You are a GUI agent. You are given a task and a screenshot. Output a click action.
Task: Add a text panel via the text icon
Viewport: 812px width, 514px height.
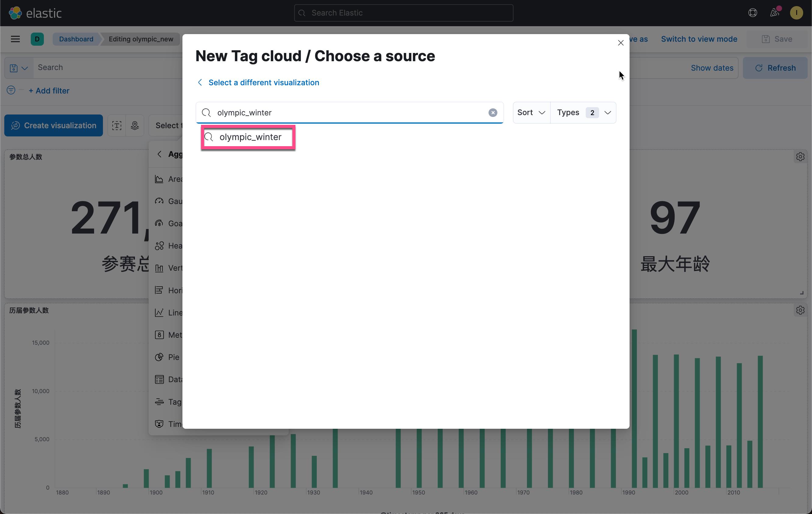click(117, 125)
